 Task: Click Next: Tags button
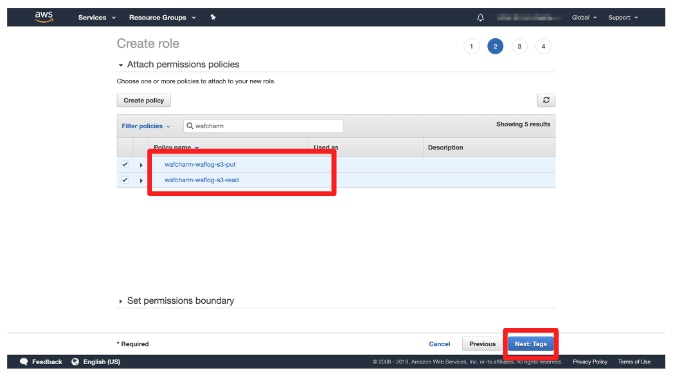pyautogui.click(x=531, y=344)
